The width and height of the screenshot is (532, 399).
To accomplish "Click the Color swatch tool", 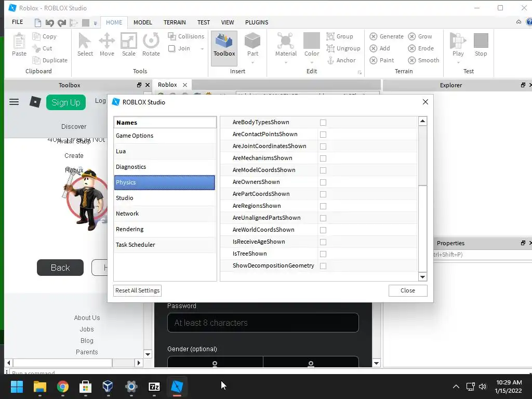I will click(x=312, y=41).
